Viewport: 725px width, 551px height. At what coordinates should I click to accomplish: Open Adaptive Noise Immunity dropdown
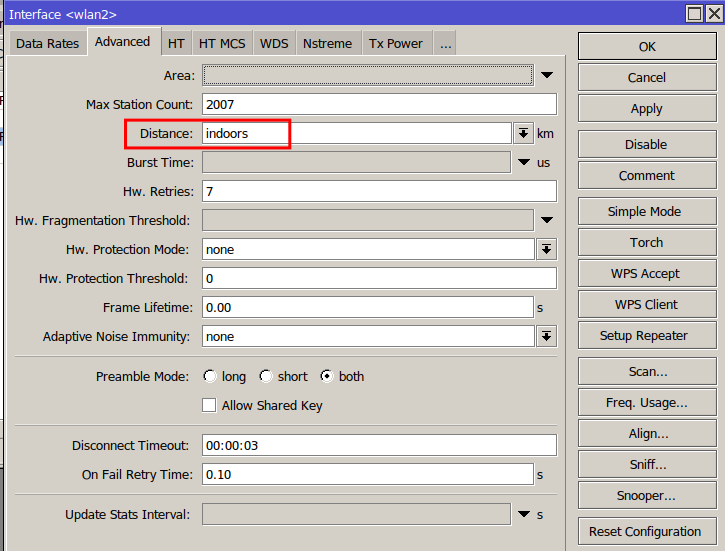546,337
